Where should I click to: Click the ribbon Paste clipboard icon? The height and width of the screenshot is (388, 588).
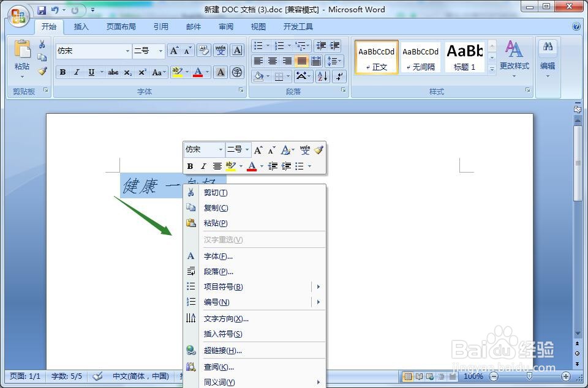[x=22, y=49]
